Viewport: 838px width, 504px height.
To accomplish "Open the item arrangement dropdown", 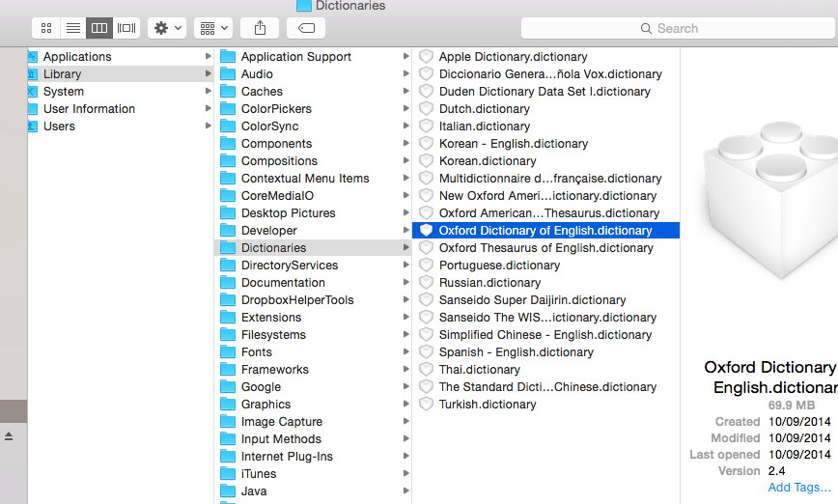I will [213, 28].
